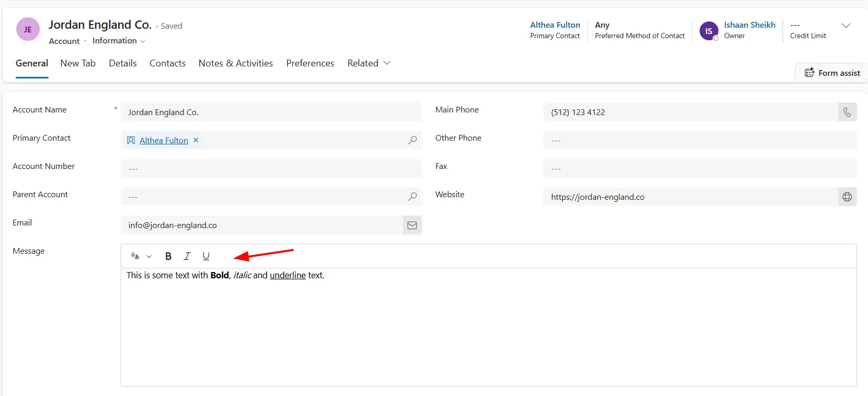The width and height of the screenshot is (868, 396).
Task: Click the envelope icon beside Email field
Action: pyautogui.click(x=412, y=225)
